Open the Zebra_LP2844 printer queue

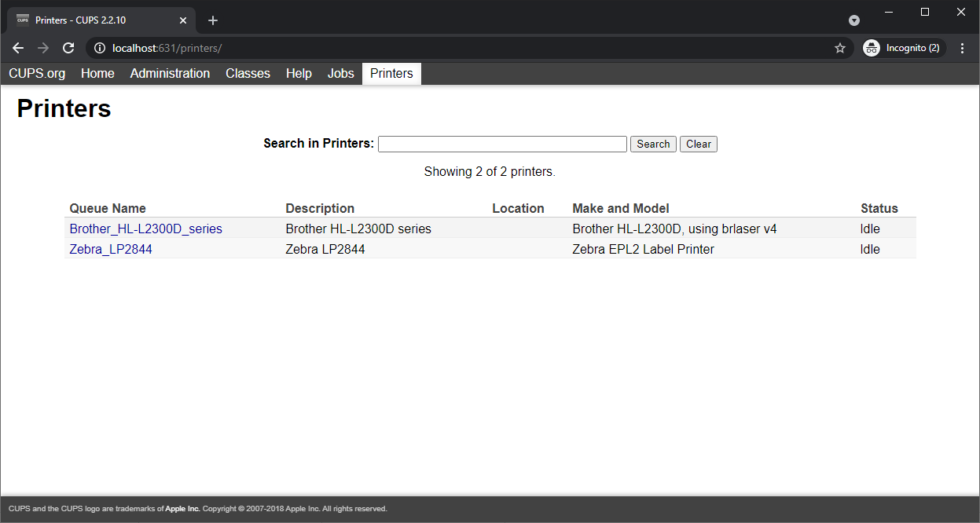click(x=111, y=250)
